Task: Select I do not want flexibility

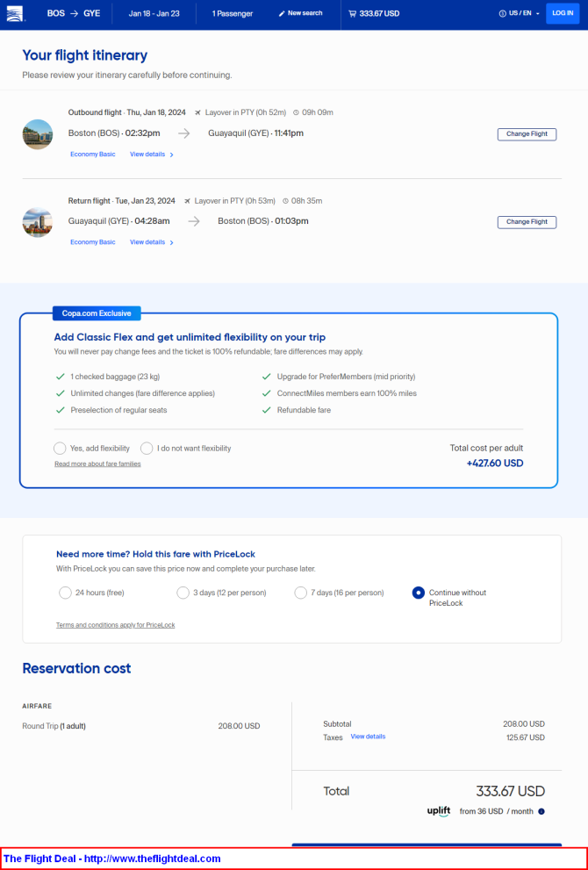Action: pyautogui.click(x=147, y=449)
